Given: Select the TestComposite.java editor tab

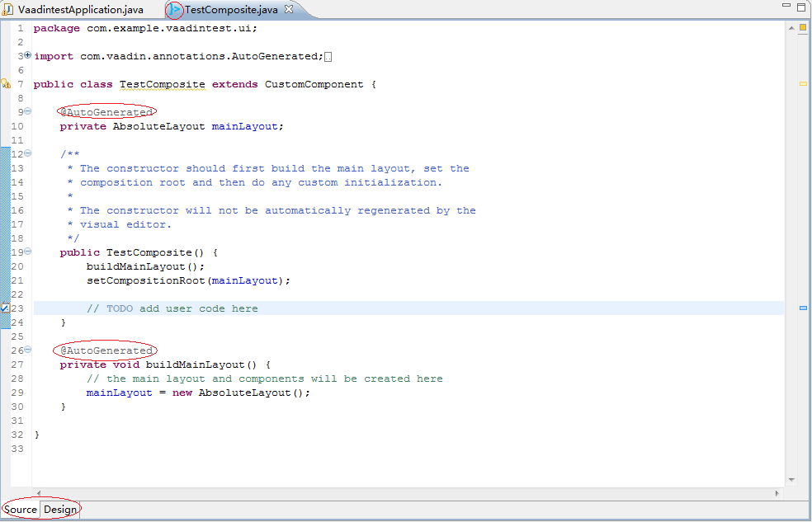Looking at the screenshot, I should (230, 9).
